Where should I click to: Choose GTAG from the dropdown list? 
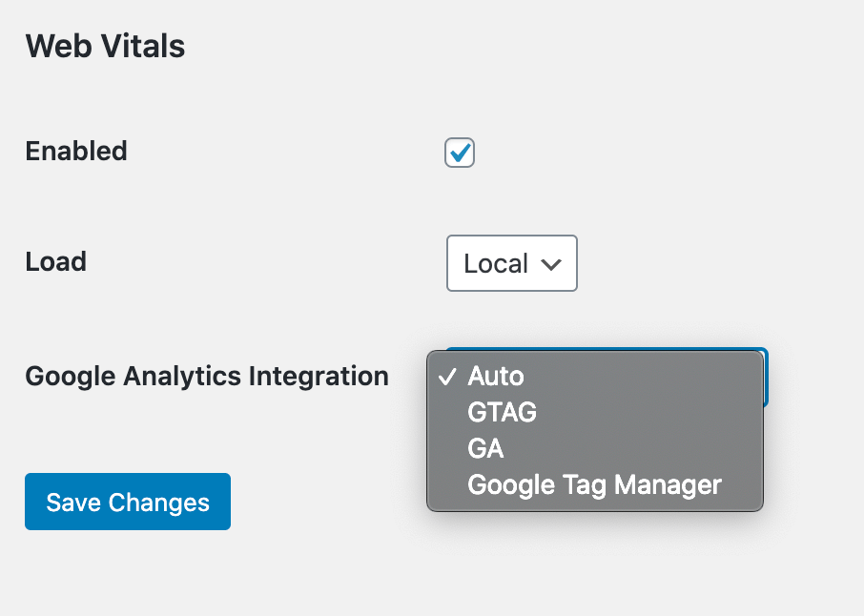595,412
